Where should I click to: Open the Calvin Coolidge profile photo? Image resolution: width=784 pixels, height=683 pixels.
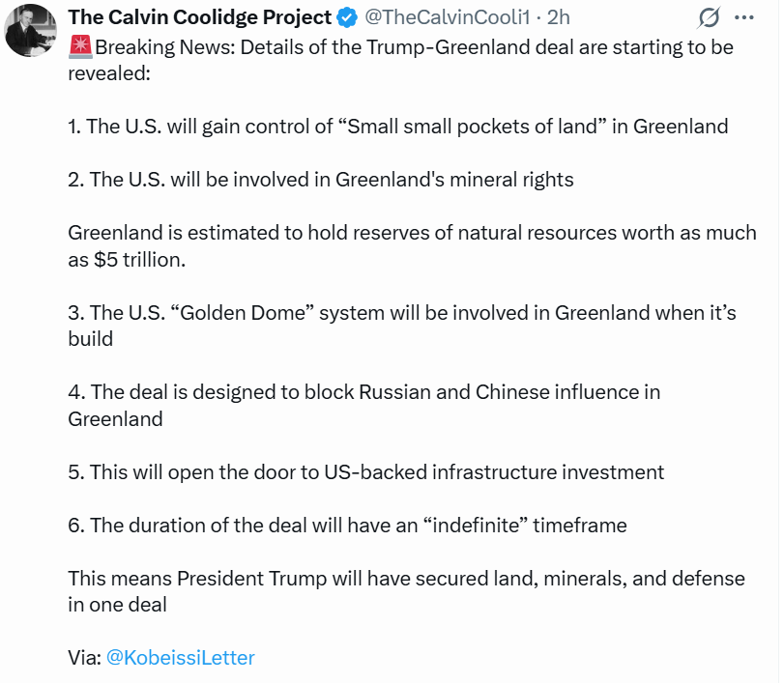[30, 30]
